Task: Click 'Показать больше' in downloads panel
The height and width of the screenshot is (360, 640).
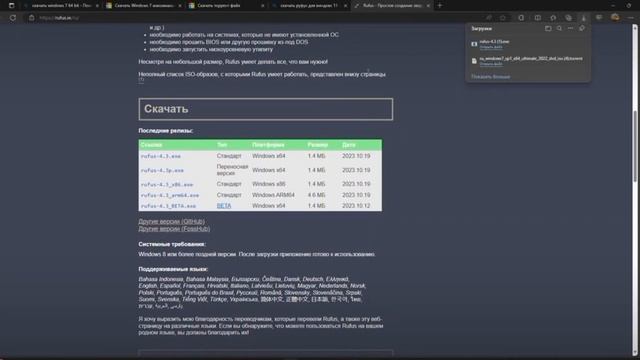Action: (491, 77)
